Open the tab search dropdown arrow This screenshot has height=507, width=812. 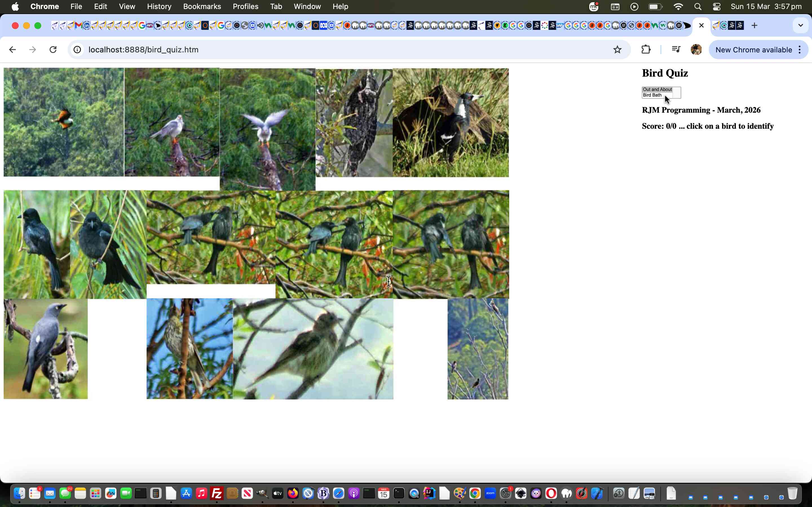800,25
